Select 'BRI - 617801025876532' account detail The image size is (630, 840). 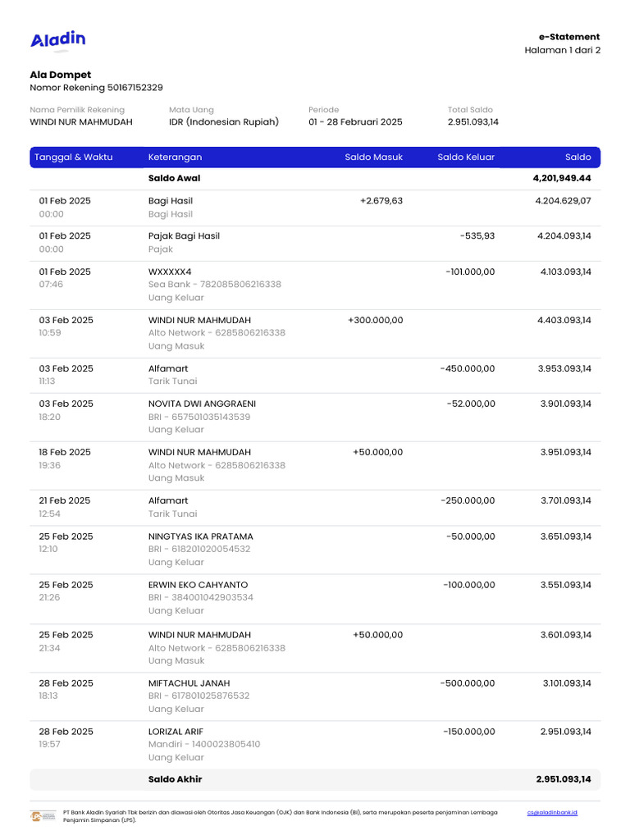pyautogui.click(x=199, y=696)
